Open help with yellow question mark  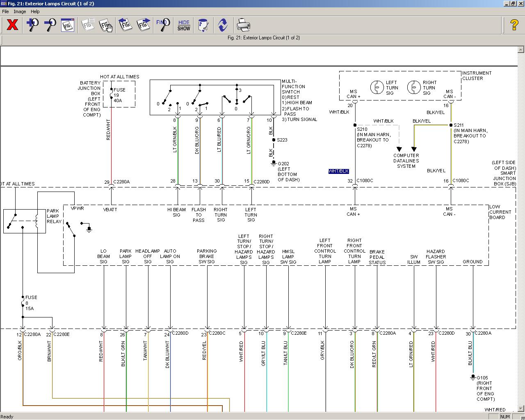click(514, 25)
